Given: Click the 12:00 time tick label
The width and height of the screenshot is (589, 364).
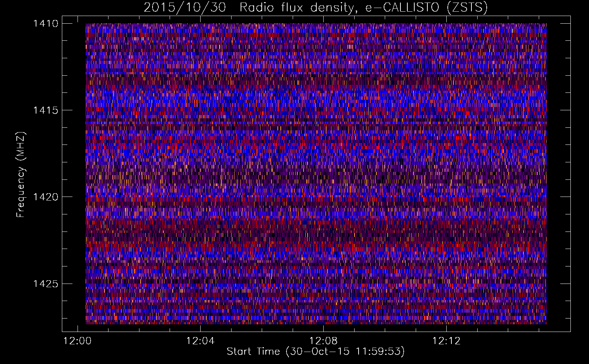Looking at the screenshot, I should click(x=78, y=341).
